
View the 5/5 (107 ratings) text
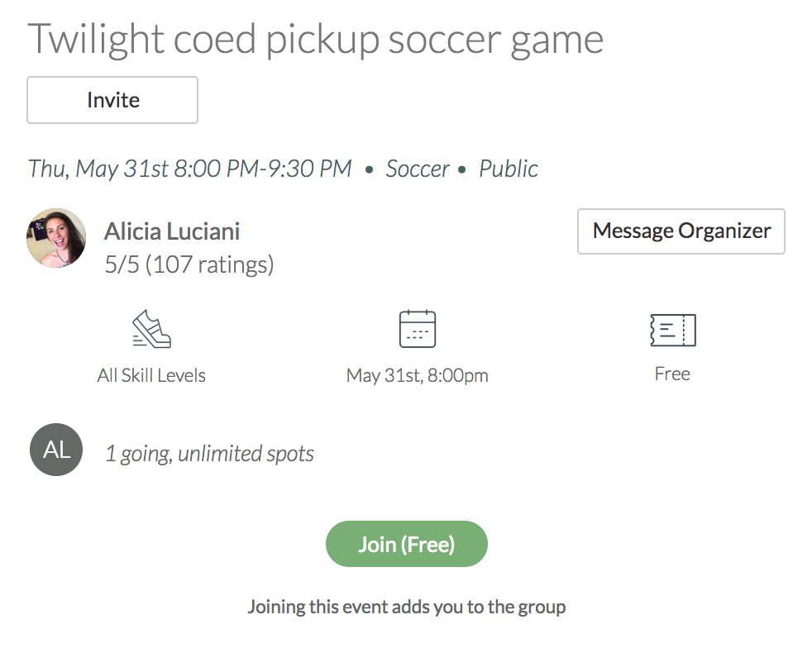189,264
